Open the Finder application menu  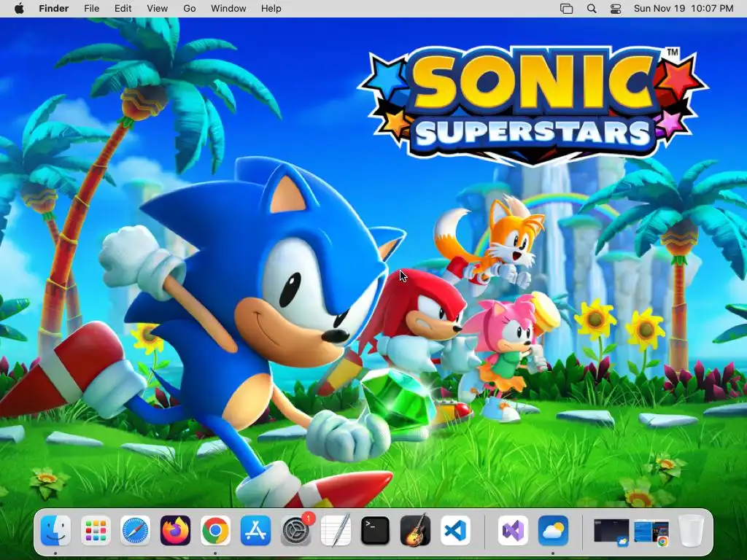54,9
